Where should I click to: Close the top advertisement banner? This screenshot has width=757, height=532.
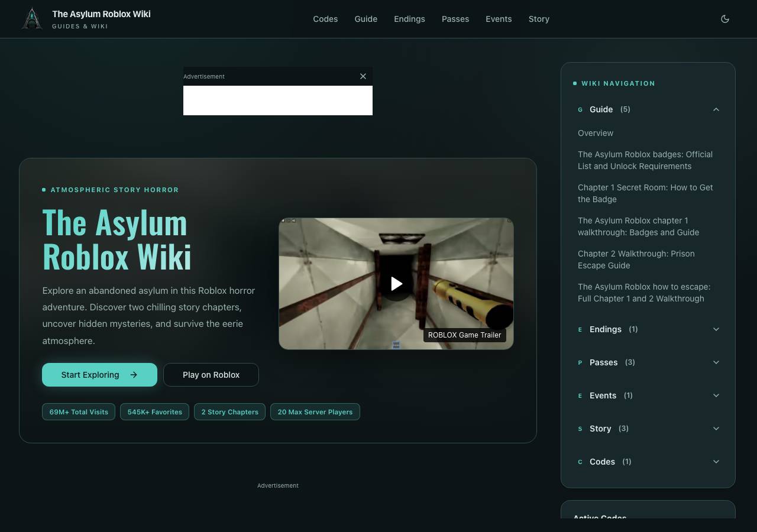363,76
